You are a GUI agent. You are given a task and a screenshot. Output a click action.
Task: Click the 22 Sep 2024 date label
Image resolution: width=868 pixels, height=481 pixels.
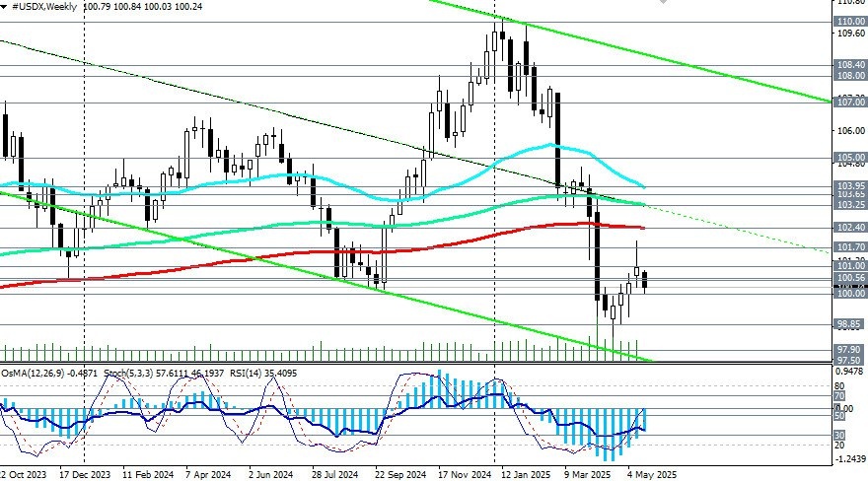coord(400,474)
